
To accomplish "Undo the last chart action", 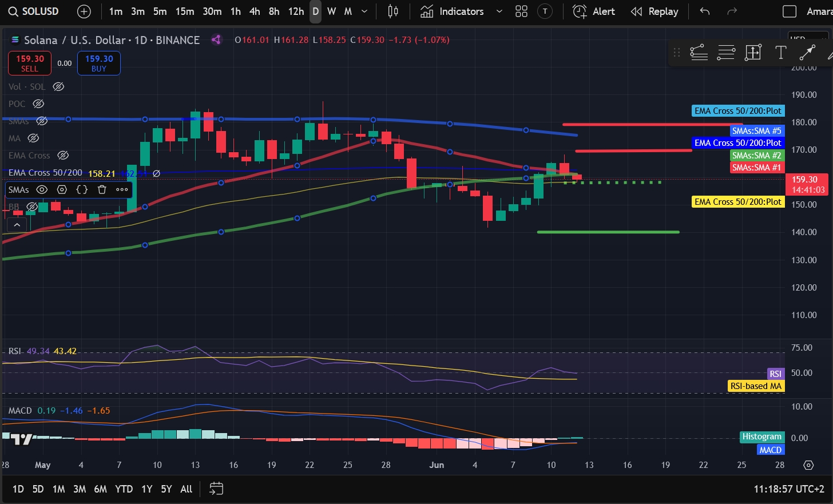I will [705, 11].
